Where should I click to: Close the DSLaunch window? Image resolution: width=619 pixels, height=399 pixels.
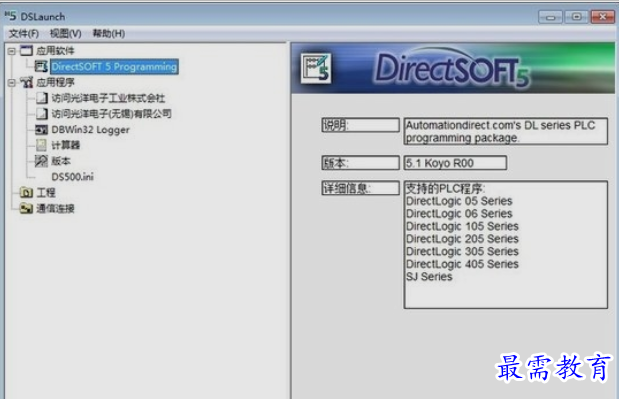[603, 17]
